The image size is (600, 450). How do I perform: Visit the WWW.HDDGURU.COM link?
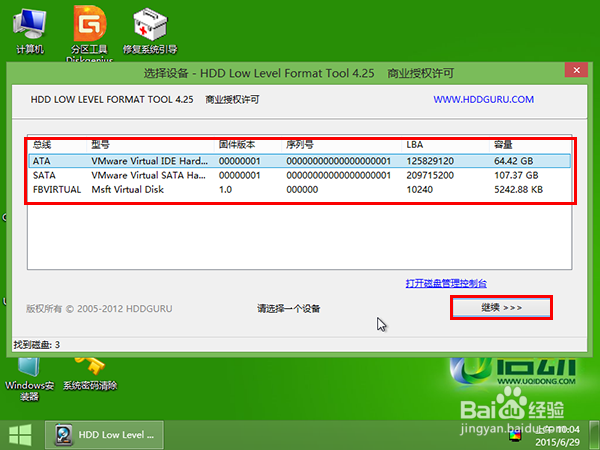pos(484,99)
